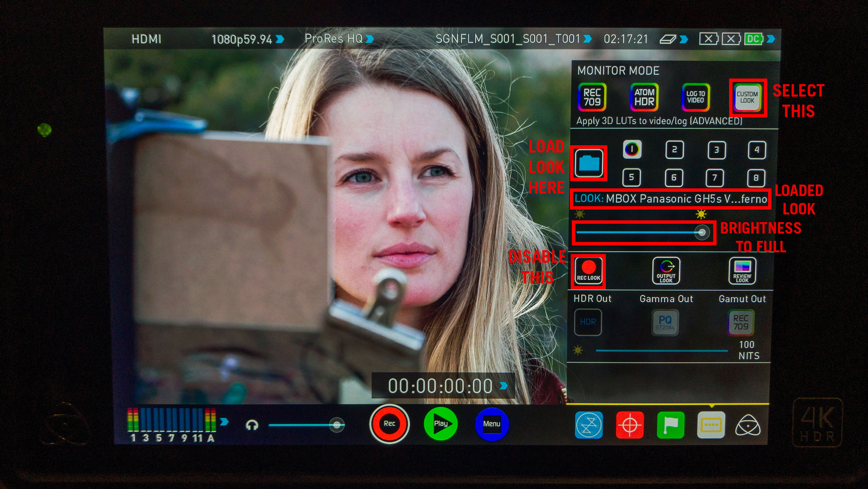Open the ProRes HQ codec dropdown

pos(339,39)
